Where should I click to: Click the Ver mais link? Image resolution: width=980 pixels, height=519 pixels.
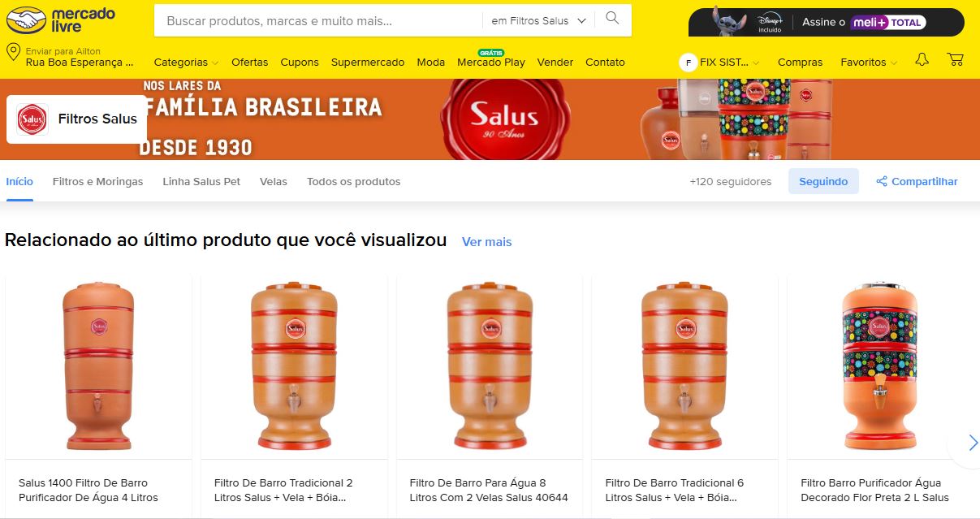click(486, 242)
